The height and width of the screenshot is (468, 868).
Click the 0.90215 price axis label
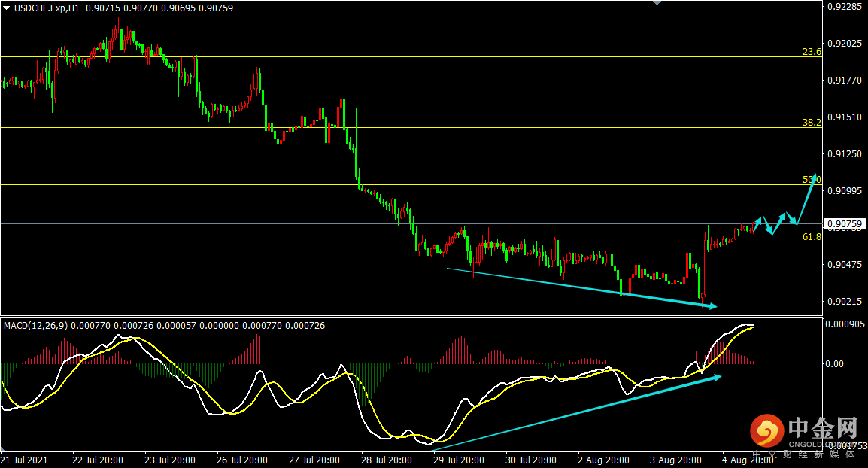tap(845, 301)
